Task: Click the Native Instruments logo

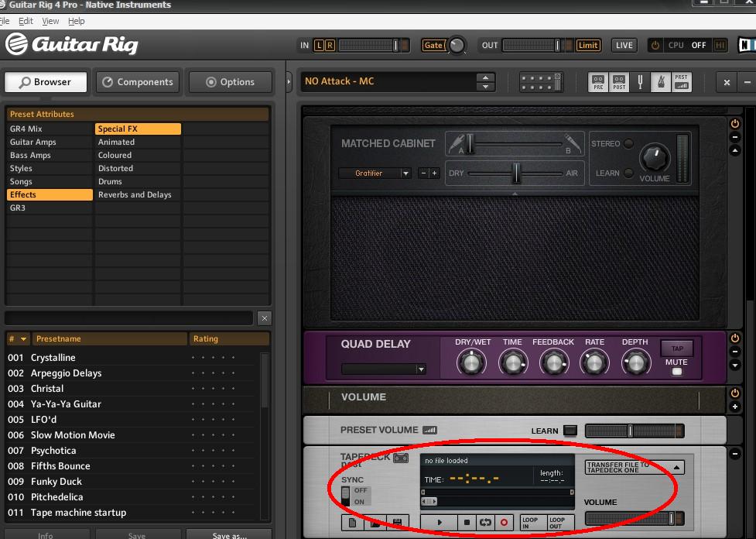Action: pos(747,45)
